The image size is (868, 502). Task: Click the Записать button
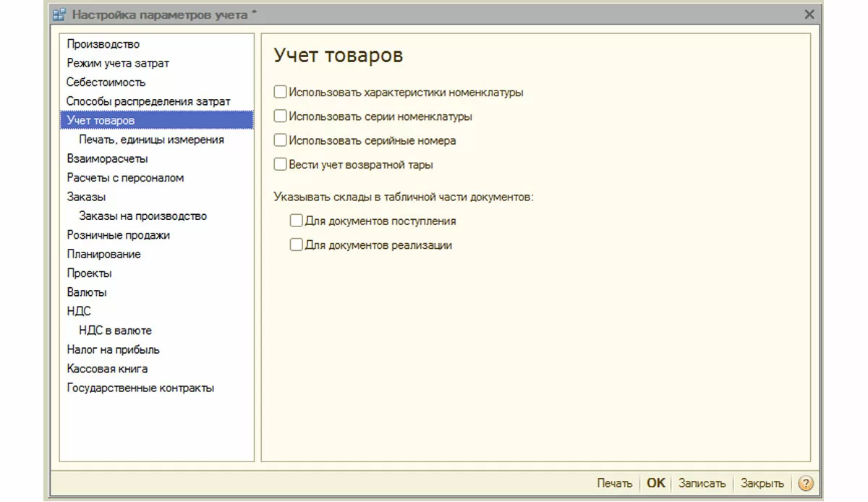[x=702, y=483]
